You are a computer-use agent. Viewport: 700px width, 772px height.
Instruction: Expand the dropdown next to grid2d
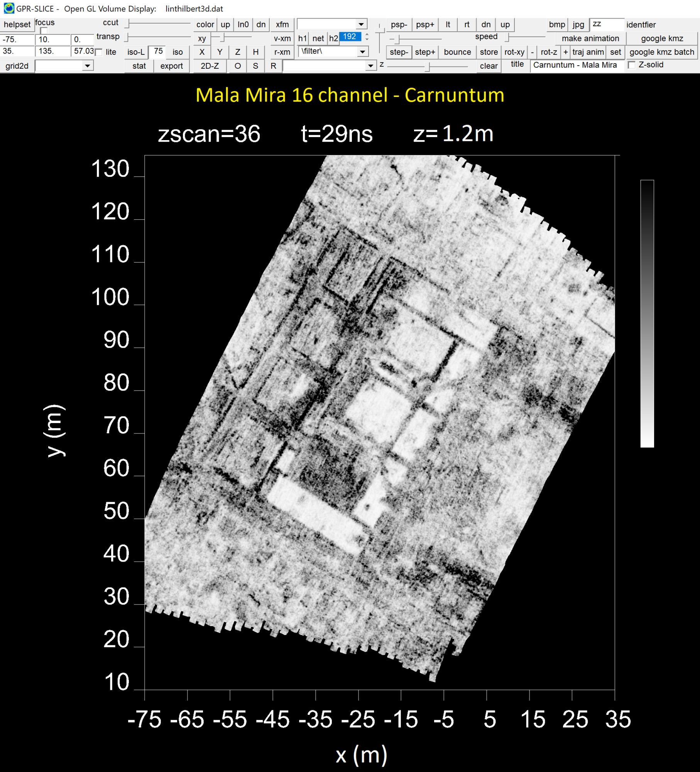point(88,66)
